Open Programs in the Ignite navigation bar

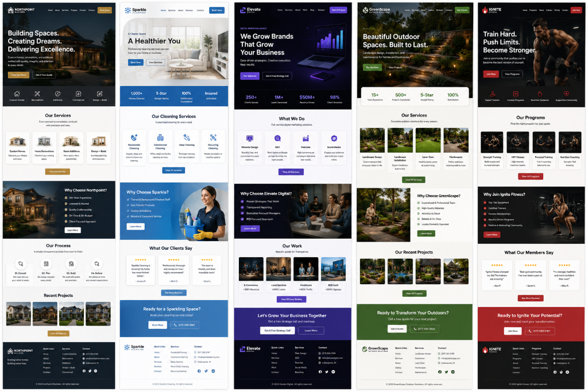pyautogui.click(x=533, y=10)
